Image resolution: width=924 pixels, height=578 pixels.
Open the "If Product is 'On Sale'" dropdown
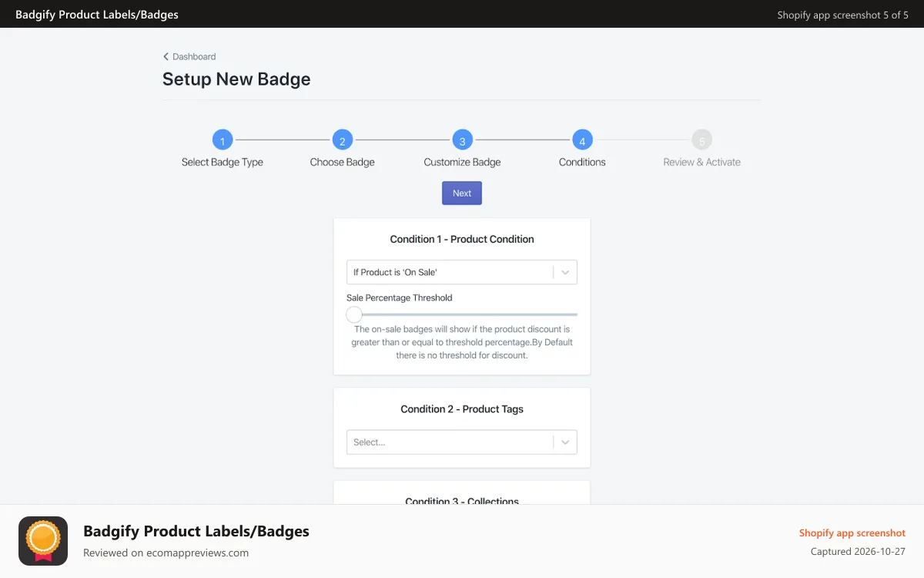click(x=462, y=272)
